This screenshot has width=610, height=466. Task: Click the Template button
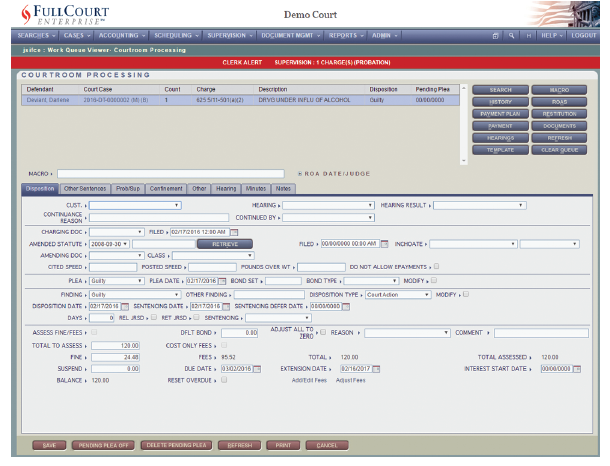pos(500,150)
